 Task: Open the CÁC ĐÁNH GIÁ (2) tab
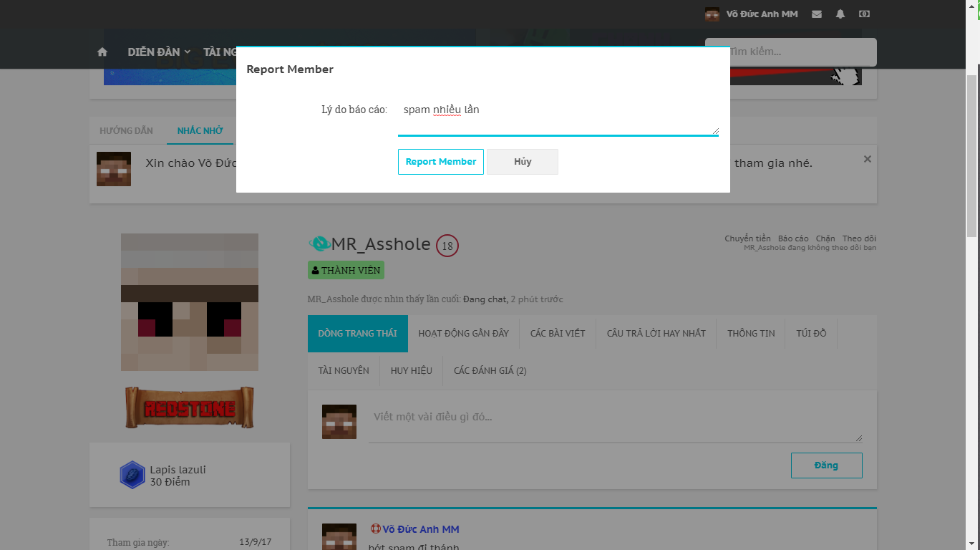pyautogui.click(x=490, y=371)
